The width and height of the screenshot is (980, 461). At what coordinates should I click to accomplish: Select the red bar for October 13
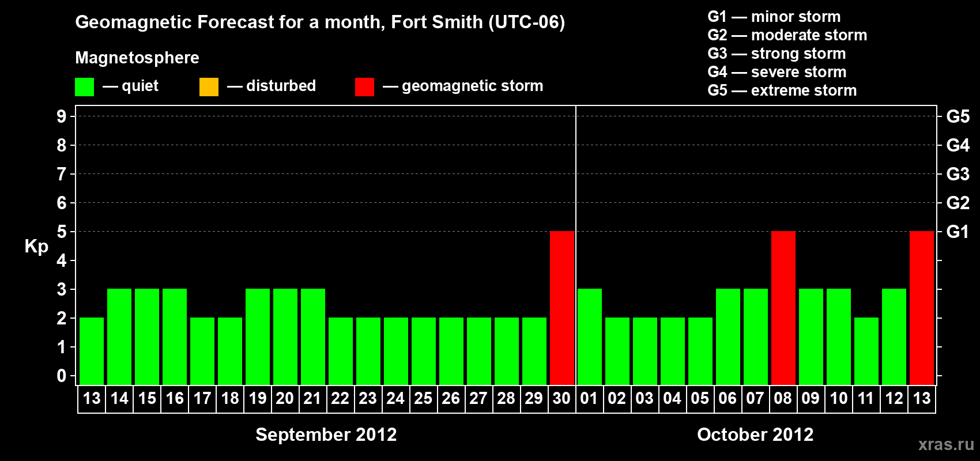pos(922,308)
